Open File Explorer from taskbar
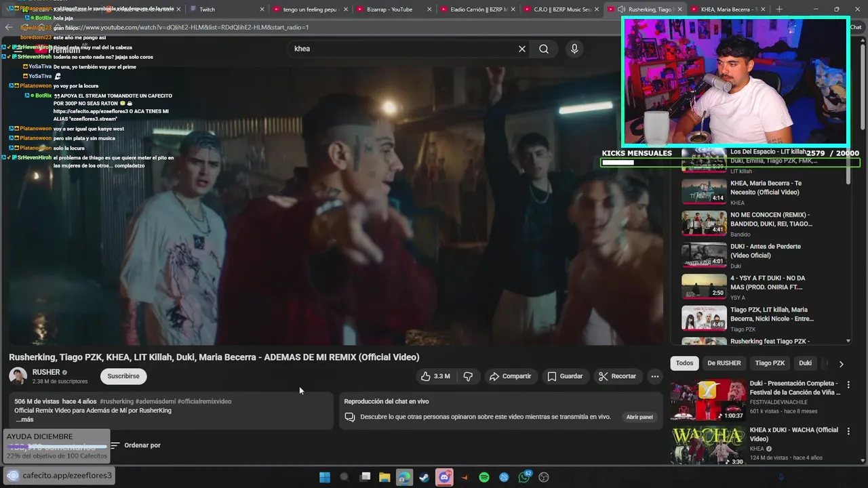868x488 pixels. click(x=384, y=477)
